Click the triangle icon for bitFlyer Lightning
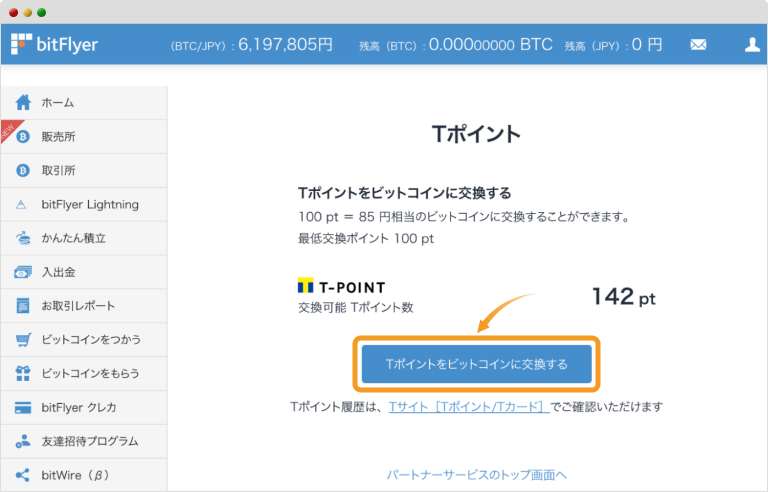The height and width of the screenshot is (492, 768). pyautogui.click(x=21, y=204)
